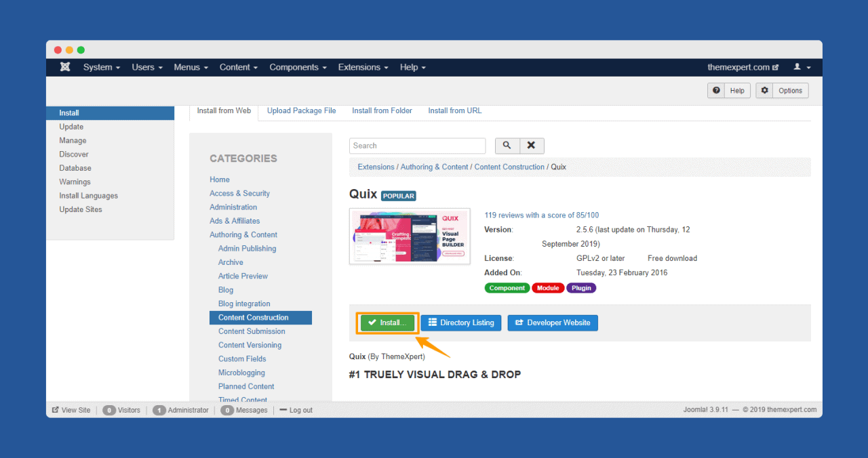Screen dimensions: 868x458
Task: Click the Joomla logo icon
Action: (65, 67)
